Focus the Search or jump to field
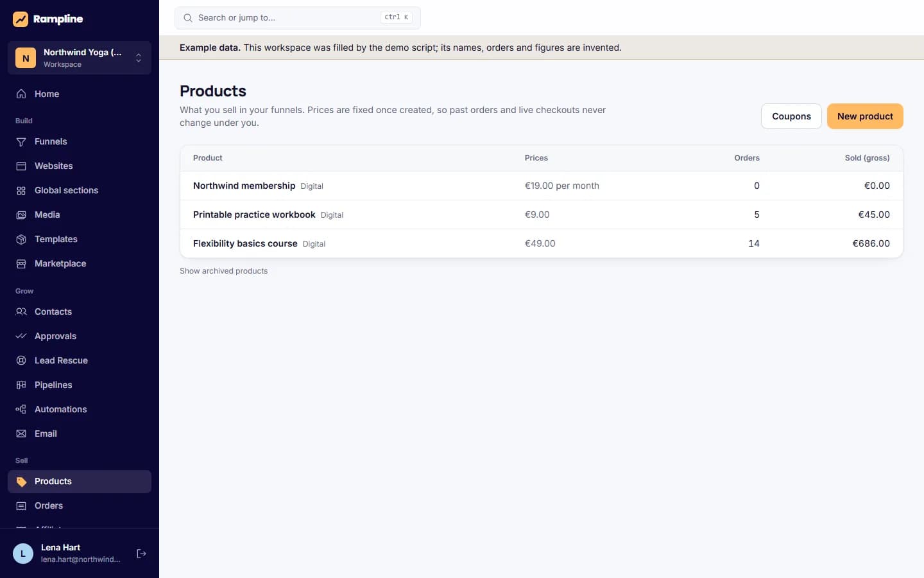This screenshot has width=924, height=578. tap(298, 18)
